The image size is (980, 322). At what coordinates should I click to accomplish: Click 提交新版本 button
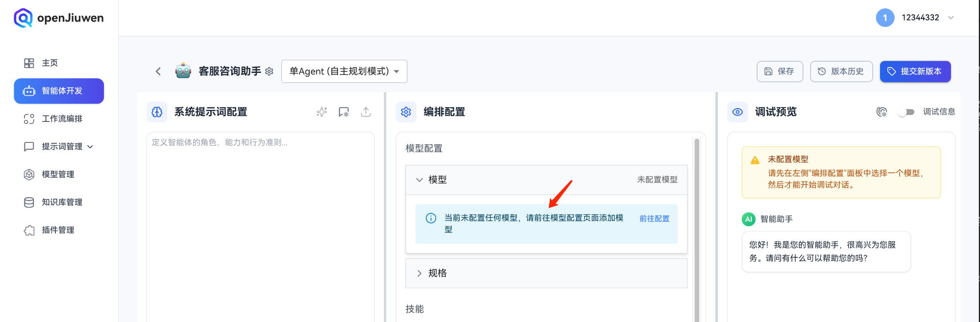[915, 71]
